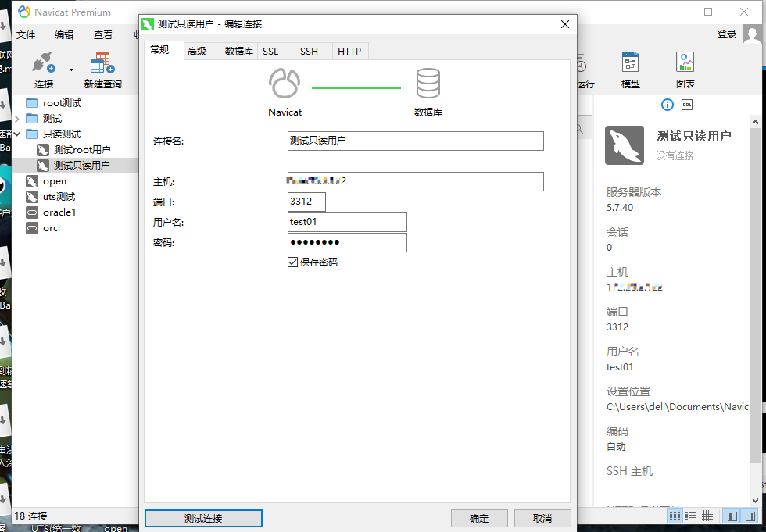The width and height of the screenshot is (766, 532).
Task: Toggle the right pane visibility icon
Action: click(x=750, y=516)
